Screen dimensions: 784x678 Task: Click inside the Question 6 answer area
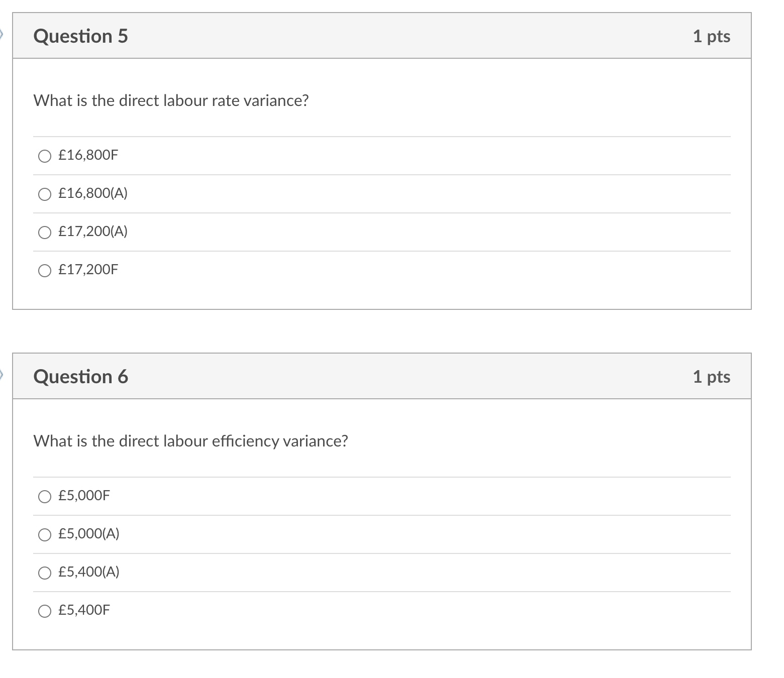(382, 552)
